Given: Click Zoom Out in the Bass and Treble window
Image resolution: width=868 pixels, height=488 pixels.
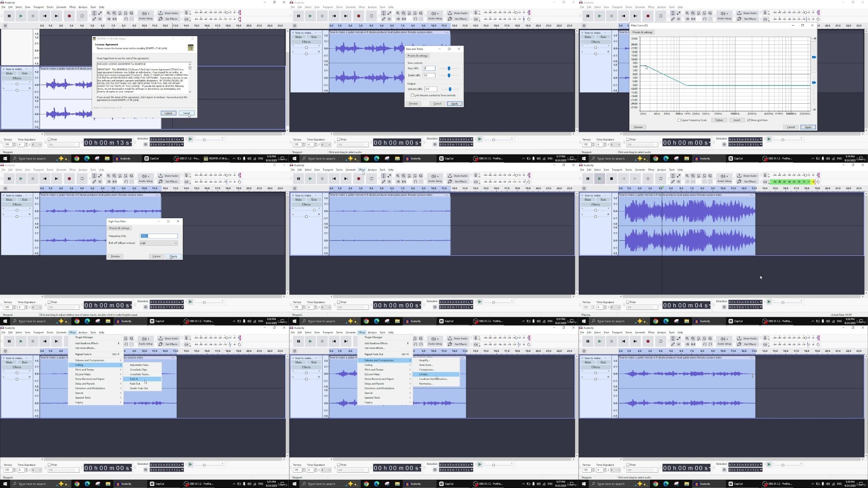Looking at the screenshot, I should tap(404, 14).
